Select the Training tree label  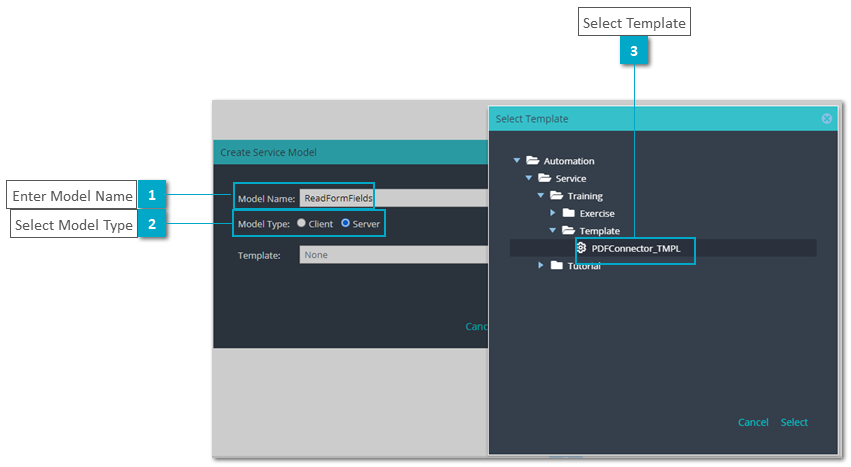585,196
